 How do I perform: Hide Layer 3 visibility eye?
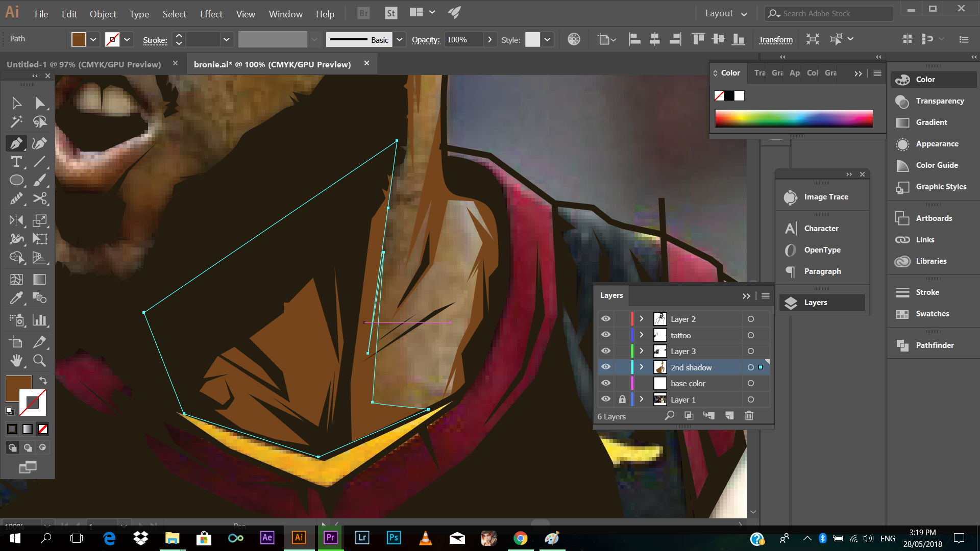606,351
